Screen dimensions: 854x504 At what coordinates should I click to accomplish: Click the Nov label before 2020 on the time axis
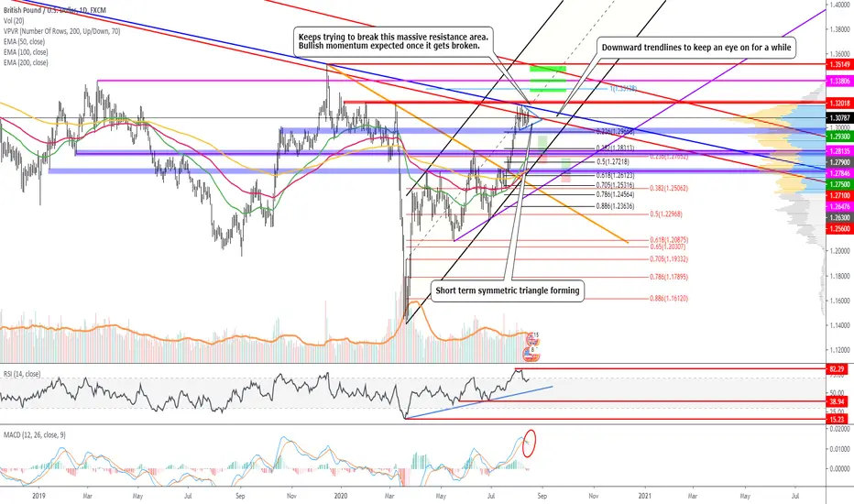[291, 496]
